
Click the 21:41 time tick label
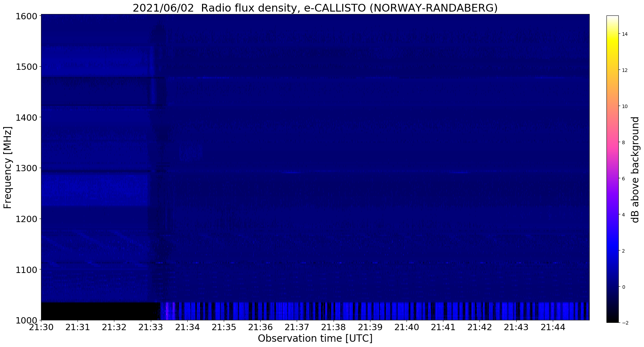(443, 328)
